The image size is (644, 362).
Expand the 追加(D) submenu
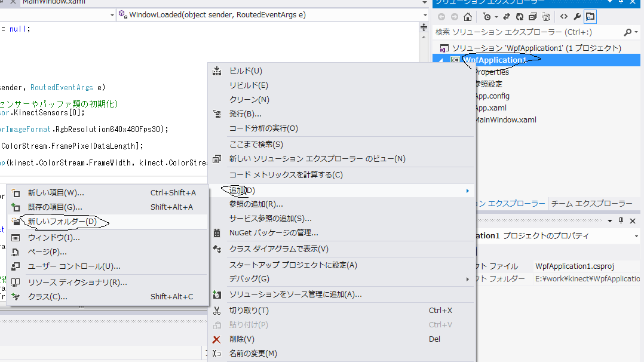[x=342, y=191]
